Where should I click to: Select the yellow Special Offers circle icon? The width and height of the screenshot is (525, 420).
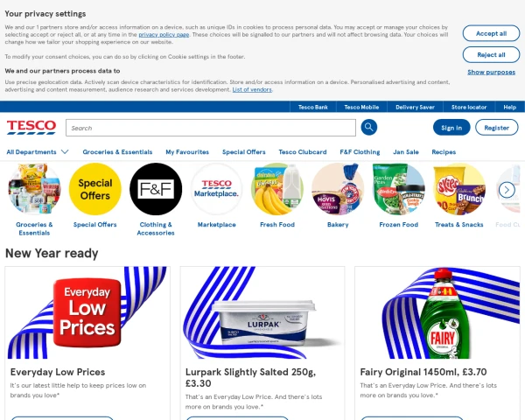coord(95,189)
